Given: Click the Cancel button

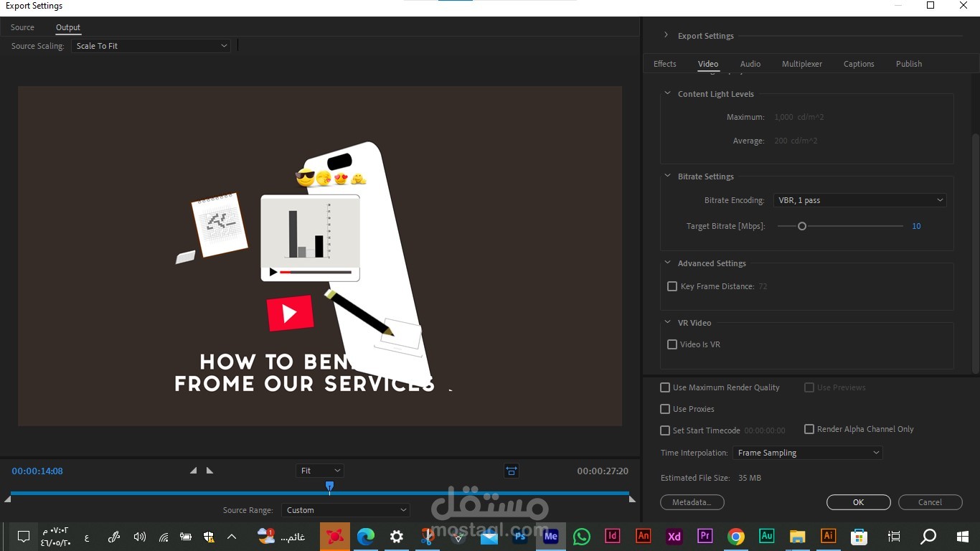Looking at the screenshot, I should (930, 502).
